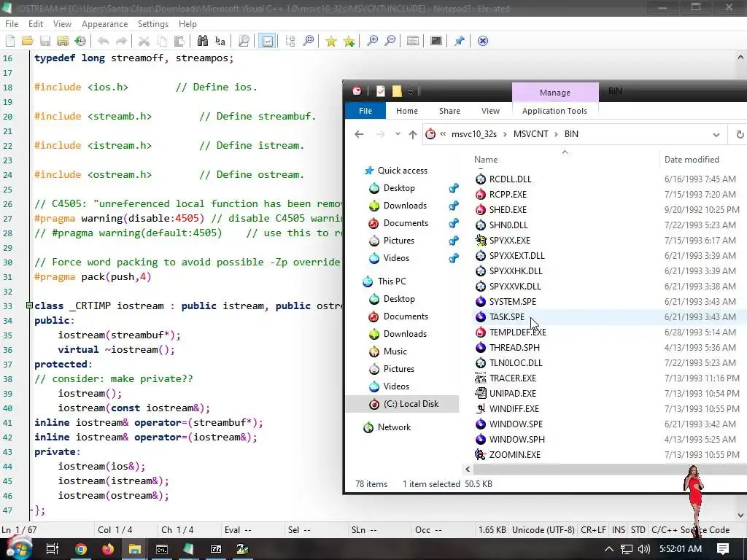Select the WINDIFF.EXE file

(514, 409)
